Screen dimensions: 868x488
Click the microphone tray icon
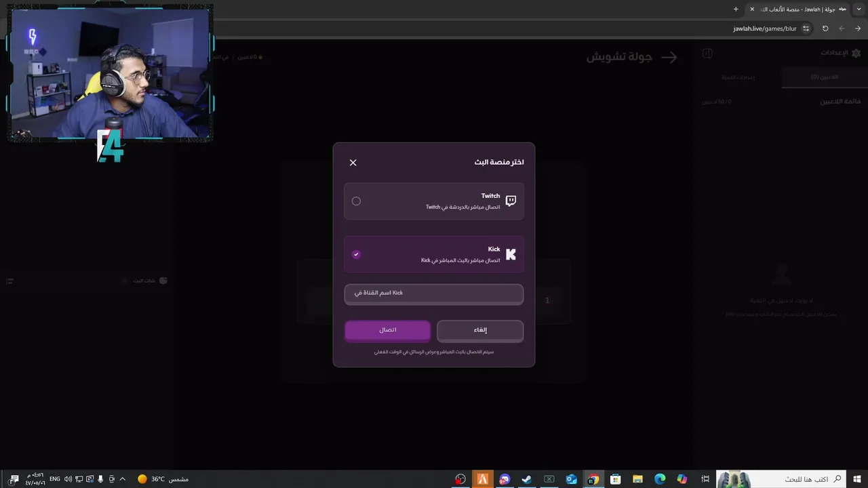point(100,479)
